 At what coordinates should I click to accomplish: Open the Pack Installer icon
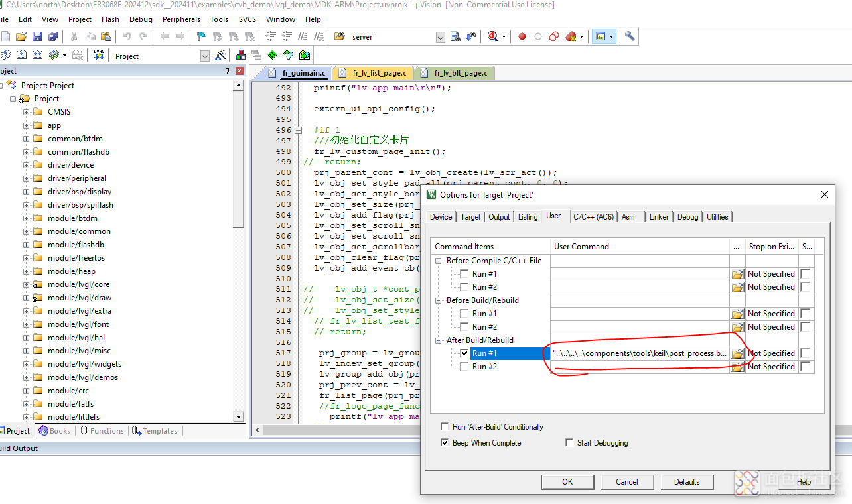(x=304, y=55)
